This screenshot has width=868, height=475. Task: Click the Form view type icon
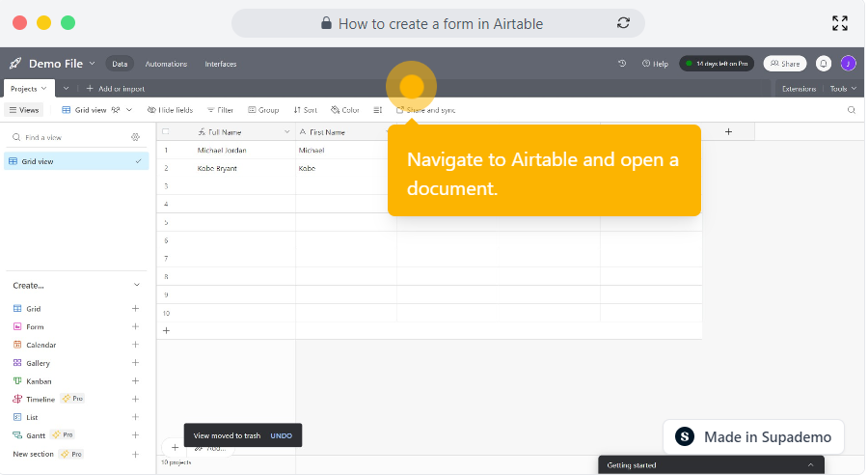tap(17, 326)
